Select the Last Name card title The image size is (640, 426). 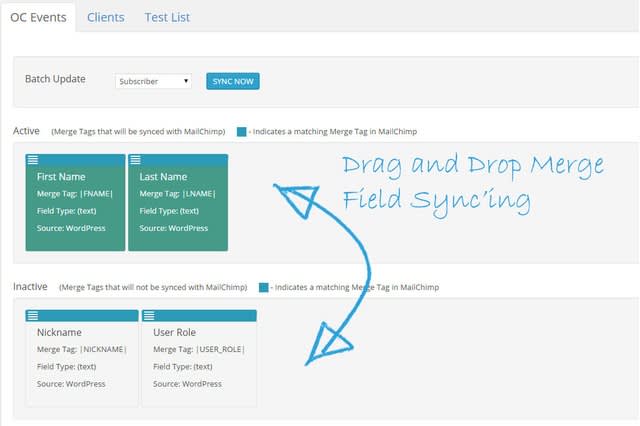tap(165, 176)
